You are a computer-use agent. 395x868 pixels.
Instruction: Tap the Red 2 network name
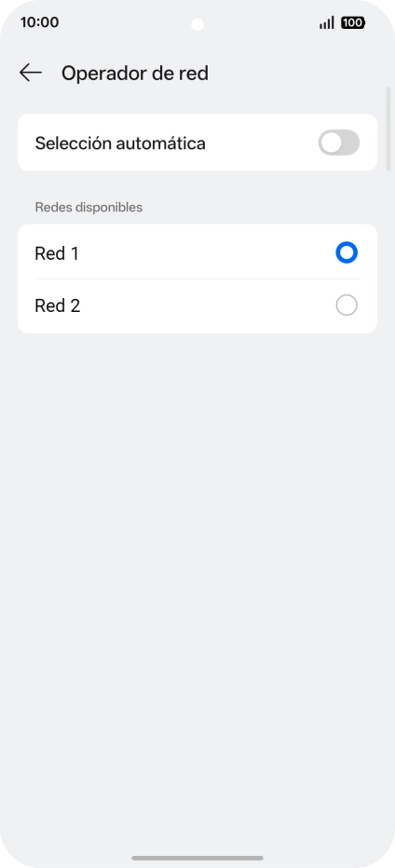pyautogui.click(x=58, y=305)
